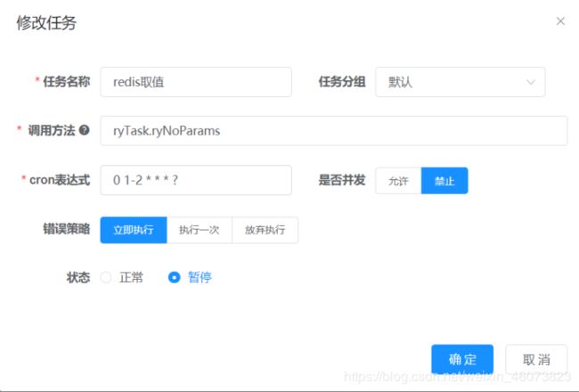Cancel editing with 取消 button
The image size is (579, 392).
coord(536,359)
